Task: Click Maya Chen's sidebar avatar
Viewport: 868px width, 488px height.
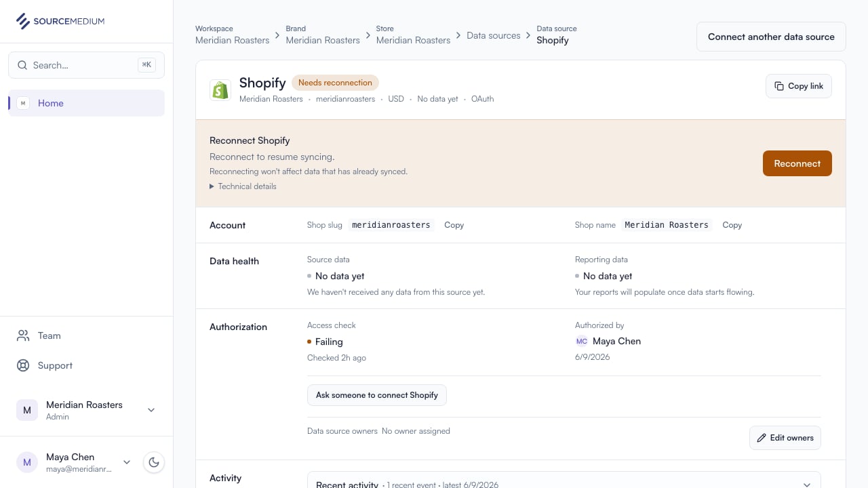Action: pyautogui.click(x=27, y=462)
